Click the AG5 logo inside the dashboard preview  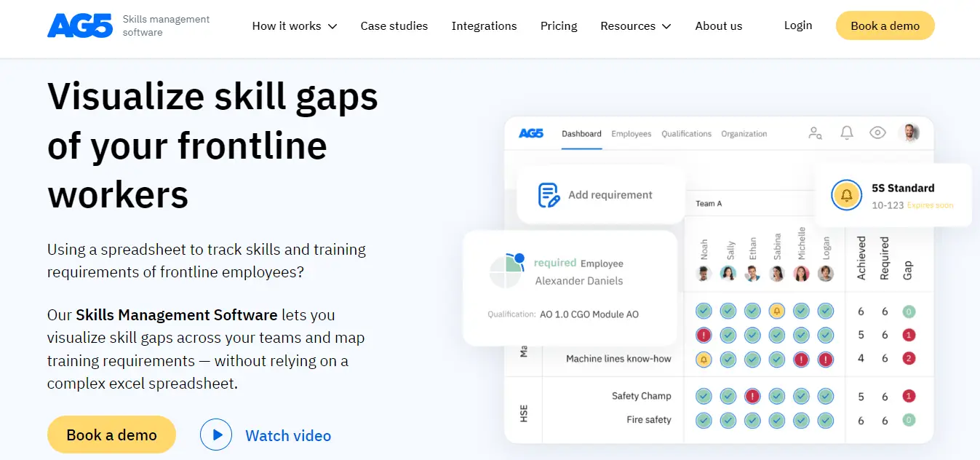[x=531, y=134]
